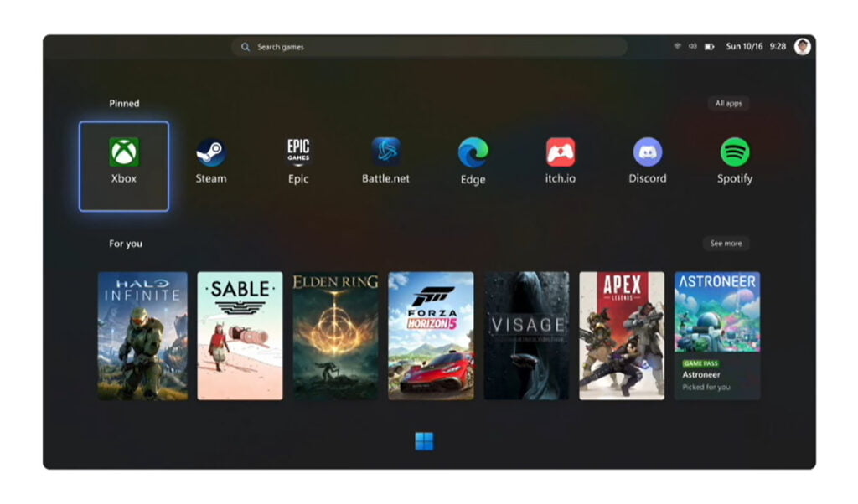Viewport: 858px width, 504px height.
Task: Click See more recommendations
Action: point(725,243)
